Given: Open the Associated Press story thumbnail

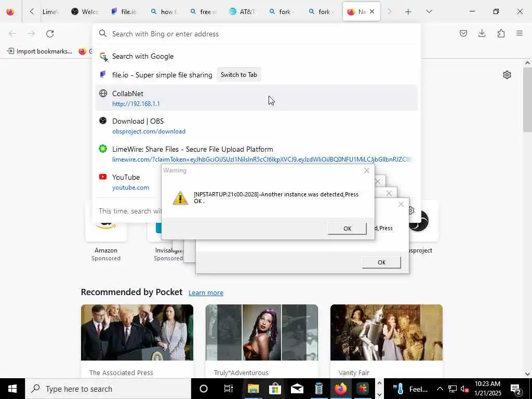Looking at the screenshot, I should pyautogui.click(x=137, y=332).
